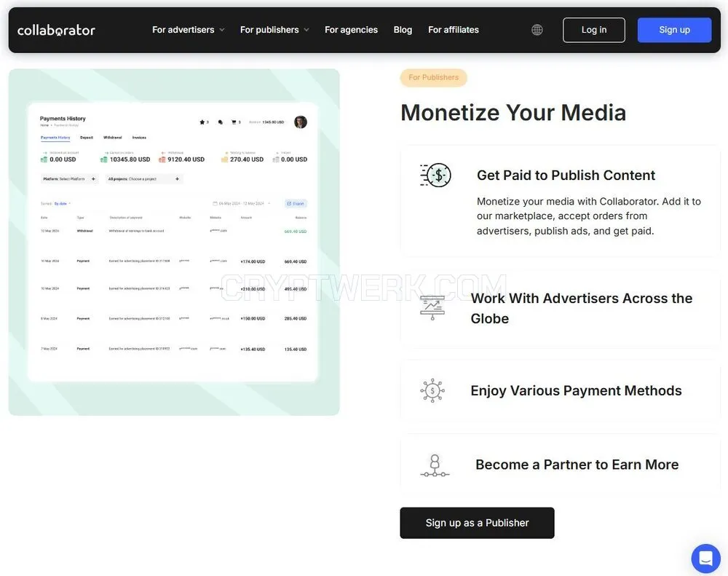Click the calendar icon next to the date range
This screenshot has width=728, height=576.
click(215, 203)
